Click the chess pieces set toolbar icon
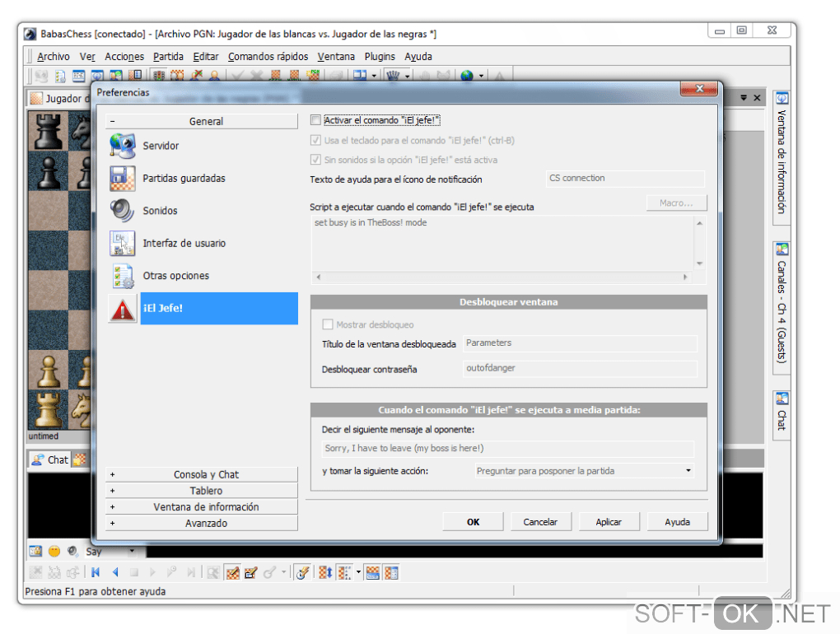 pos(393,76)
